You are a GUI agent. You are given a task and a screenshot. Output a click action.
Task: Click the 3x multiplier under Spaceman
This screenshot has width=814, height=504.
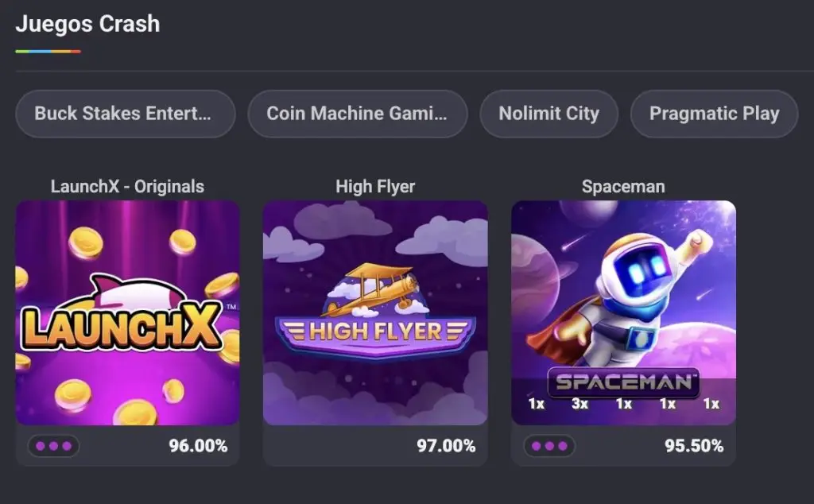(579, 404)
